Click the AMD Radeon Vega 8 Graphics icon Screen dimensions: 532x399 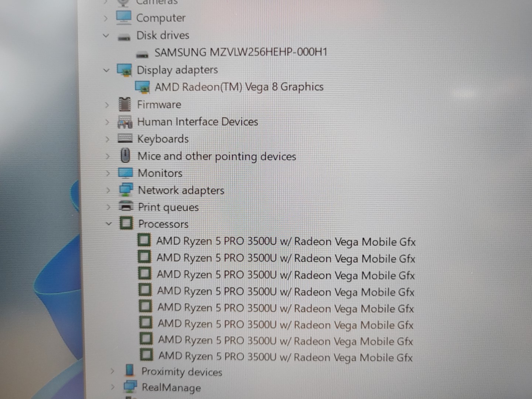(x=143, y=87)
